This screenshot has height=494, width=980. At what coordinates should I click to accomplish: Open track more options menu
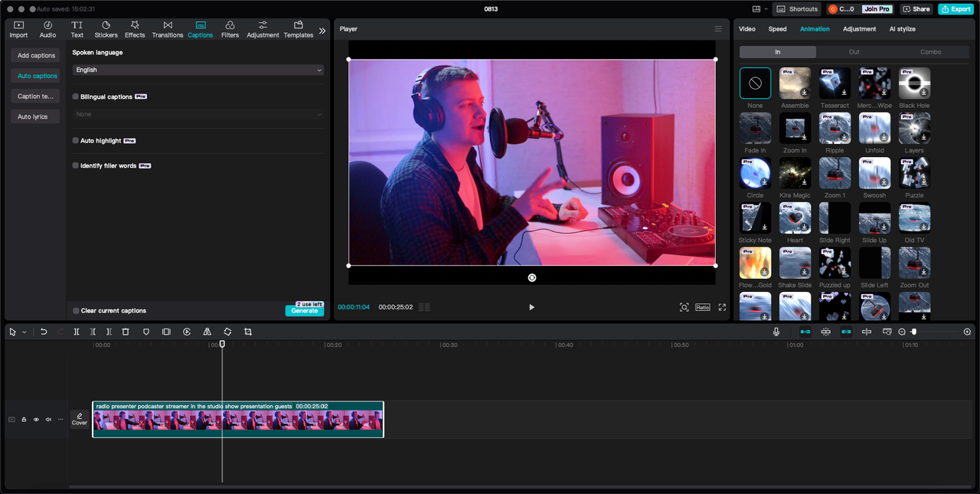click(x=60, y=420)
